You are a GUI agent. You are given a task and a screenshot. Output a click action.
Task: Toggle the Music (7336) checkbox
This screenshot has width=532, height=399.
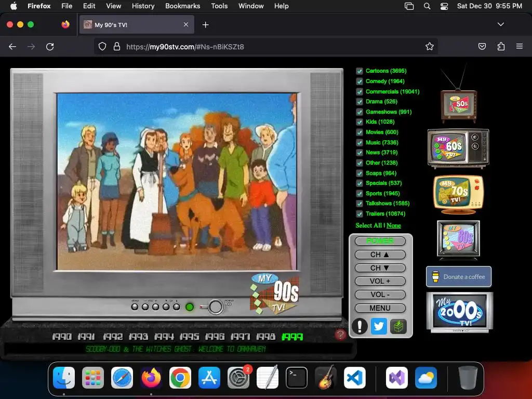(360, 142)
